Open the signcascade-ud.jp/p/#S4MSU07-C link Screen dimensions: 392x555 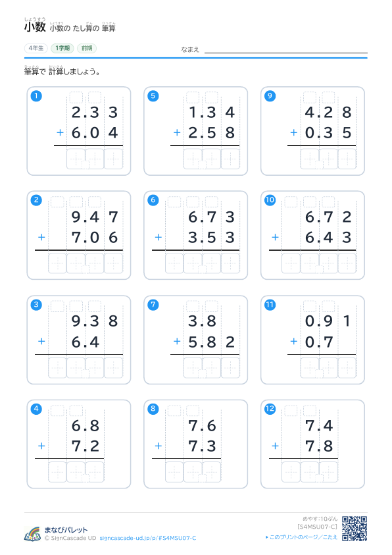pyautogui.click(x=148, y=538)
